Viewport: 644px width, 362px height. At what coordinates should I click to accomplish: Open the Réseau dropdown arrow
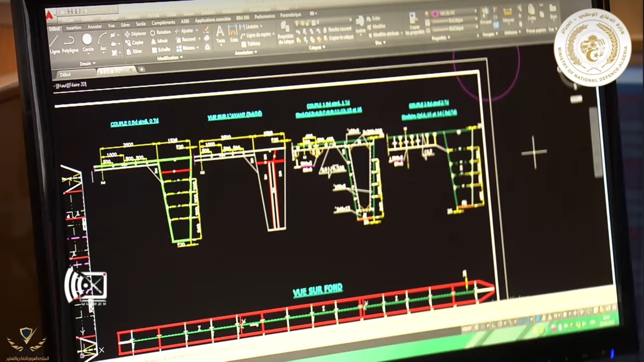198,48
